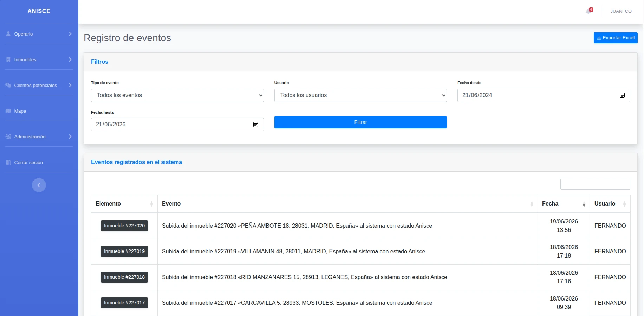Sort table by Elemento column arrows

tap(151, 204)
